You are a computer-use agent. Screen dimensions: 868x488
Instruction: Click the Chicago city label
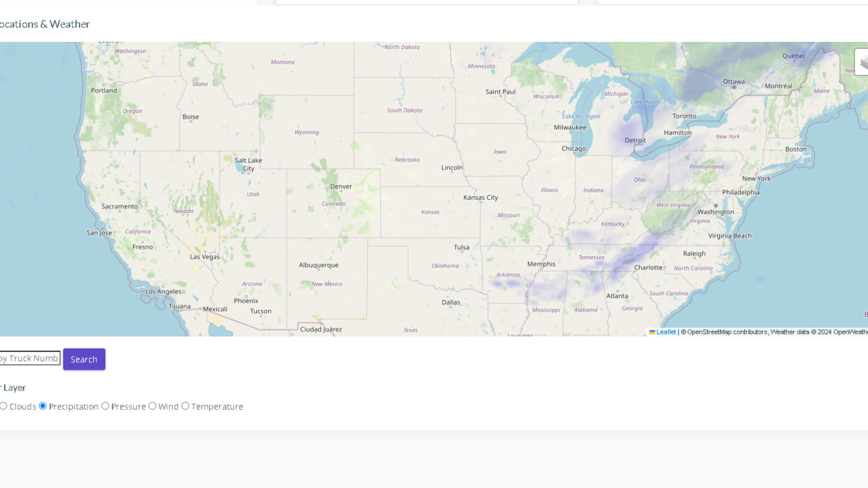point(573,149)
